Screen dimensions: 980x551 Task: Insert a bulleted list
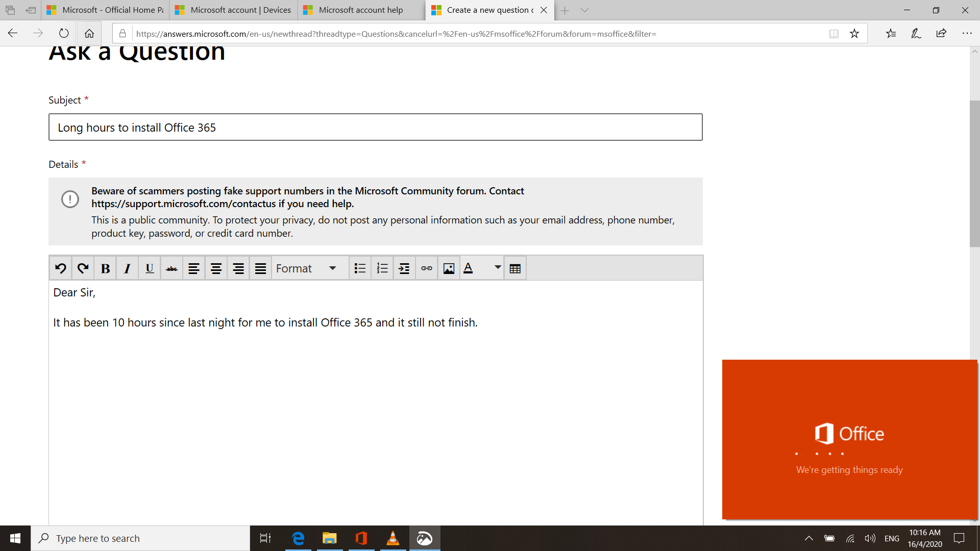click(x=360, y=268)
